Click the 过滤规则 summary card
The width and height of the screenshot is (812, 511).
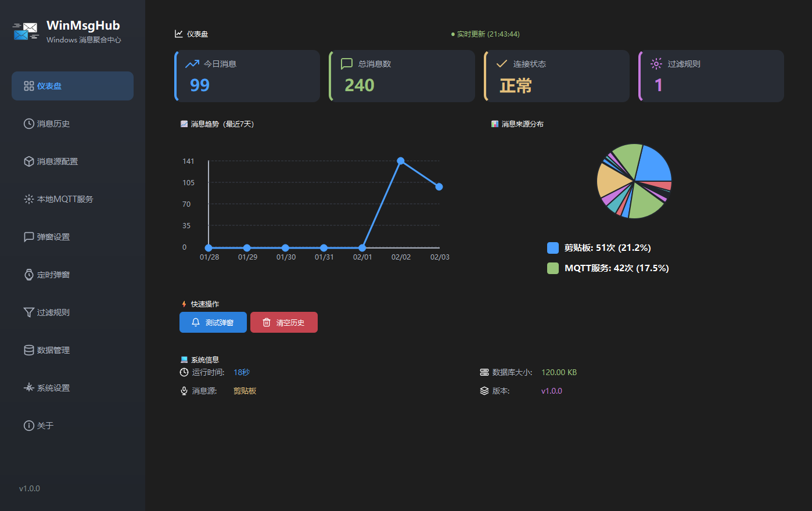click(x=711, y=76)
